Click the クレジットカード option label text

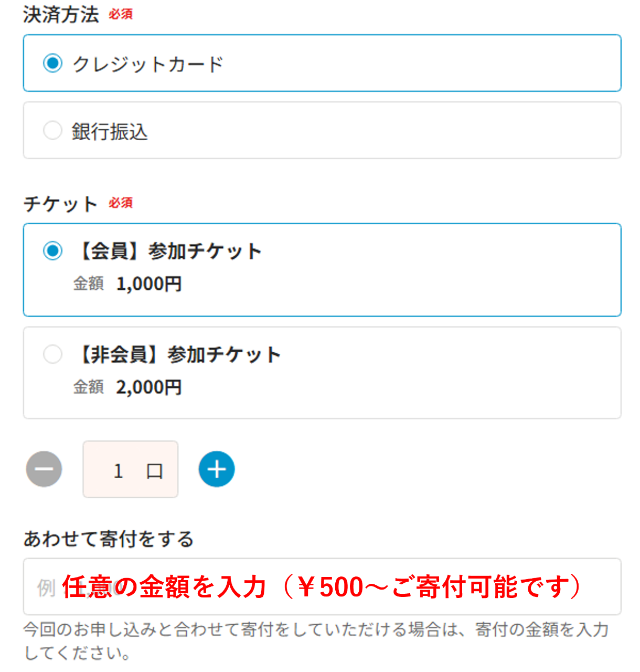pyautogui.click(x=148, y=64)
